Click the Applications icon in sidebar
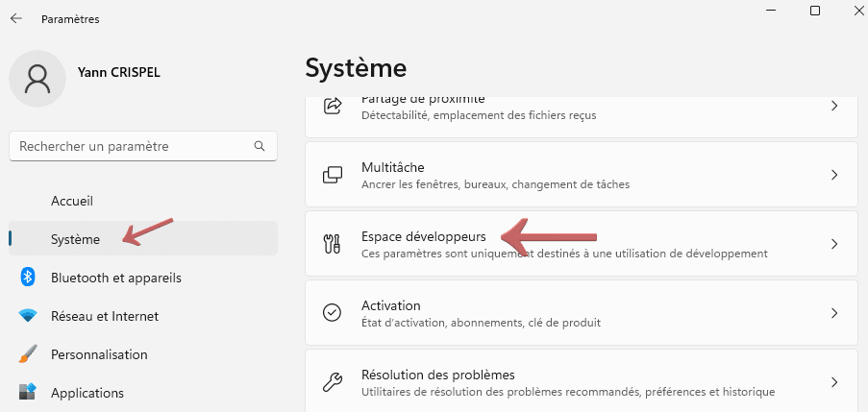The height and width of the screenshot is (412, 868). [28, 393]
